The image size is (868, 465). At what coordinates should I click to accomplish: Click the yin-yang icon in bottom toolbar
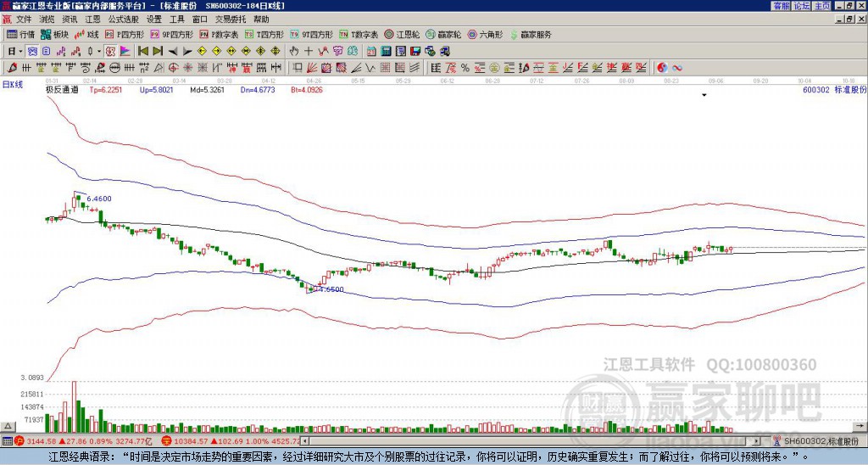pyautogui.click(x=662, y=68)
